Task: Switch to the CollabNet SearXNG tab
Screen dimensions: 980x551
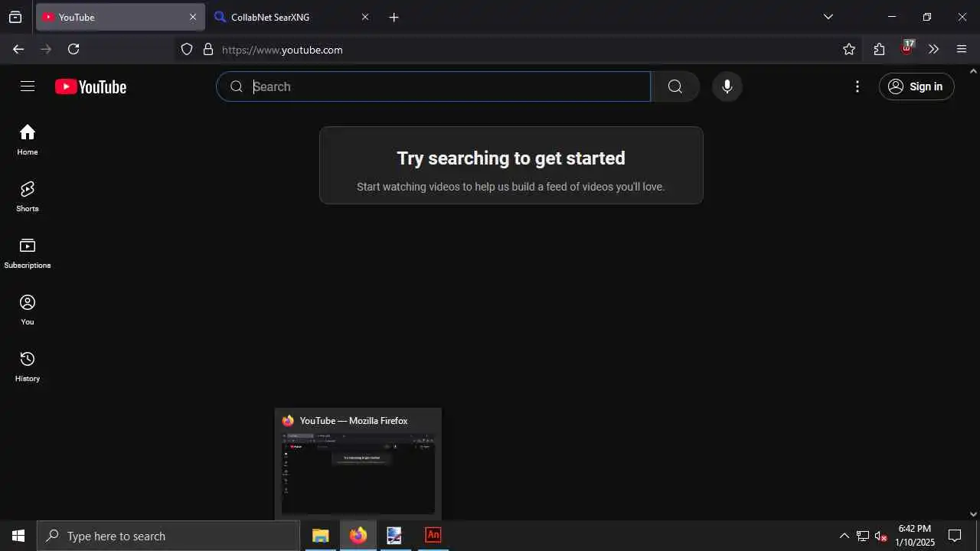Action: pos(292,17)
